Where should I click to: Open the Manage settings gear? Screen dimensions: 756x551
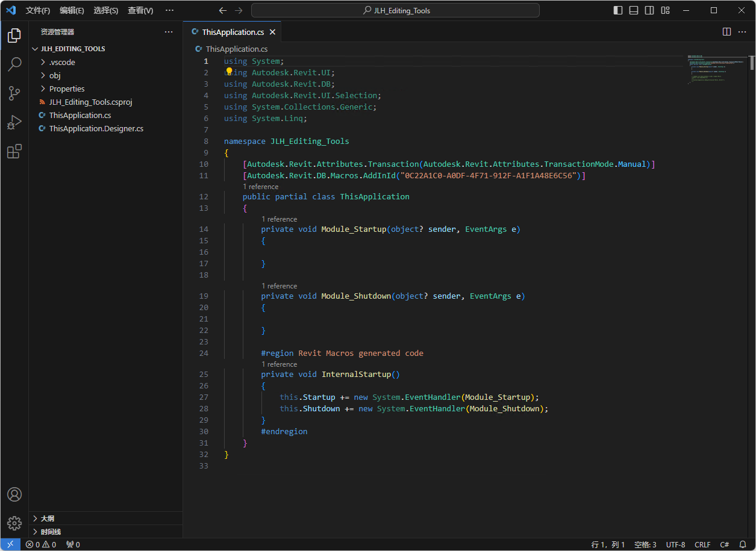pos(14,523)
